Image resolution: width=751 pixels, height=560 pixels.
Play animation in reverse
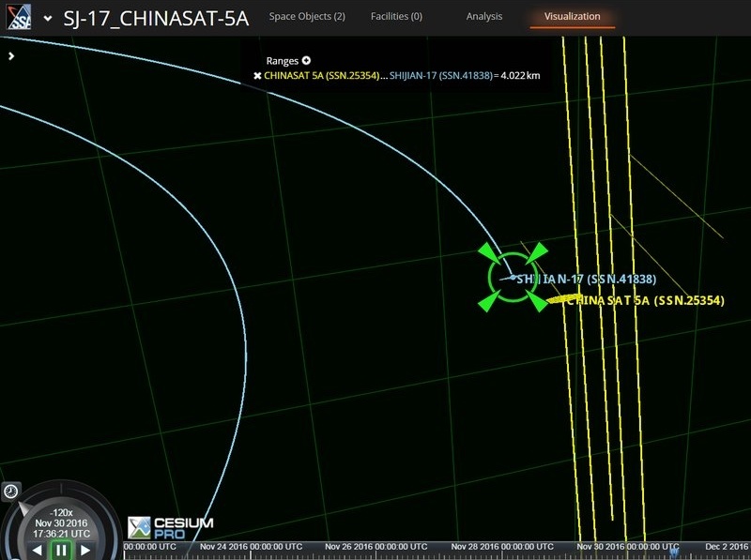[37, 551]
